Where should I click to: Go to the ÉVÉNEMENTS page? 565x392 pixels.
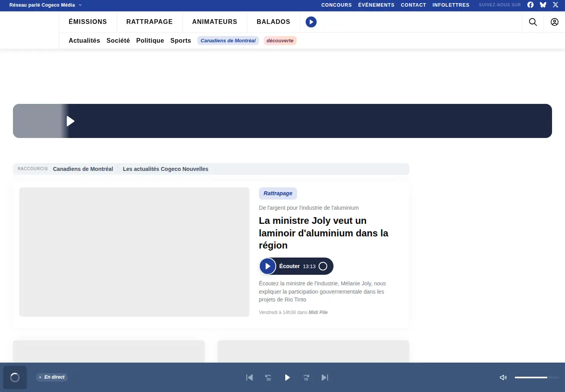click(x=376, y=5)
